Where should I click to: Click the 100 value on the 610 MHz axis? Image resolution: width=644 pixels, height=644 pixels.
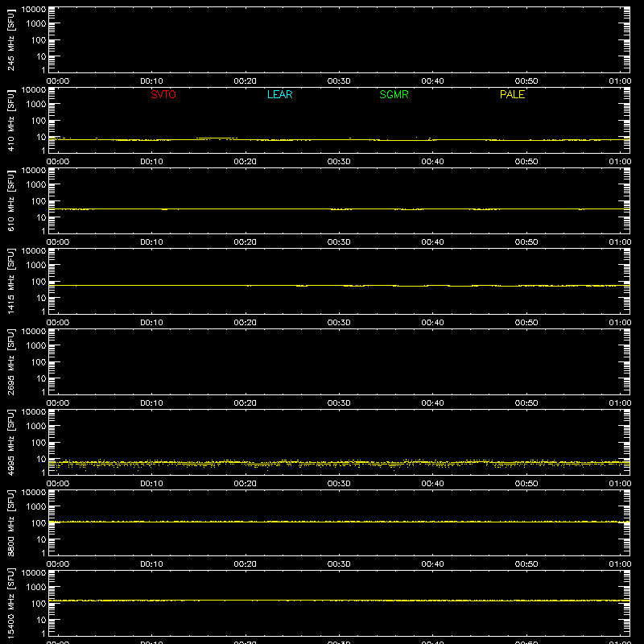38,201
